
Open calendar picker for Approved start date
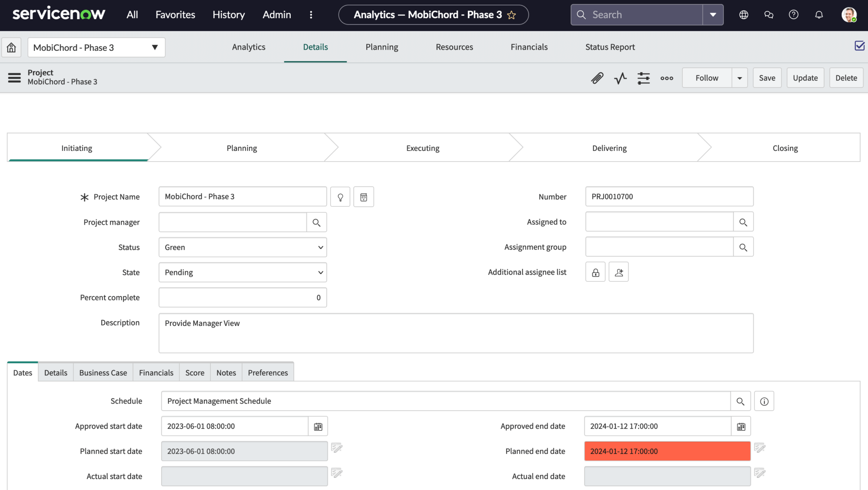click(x=318, y=426)
